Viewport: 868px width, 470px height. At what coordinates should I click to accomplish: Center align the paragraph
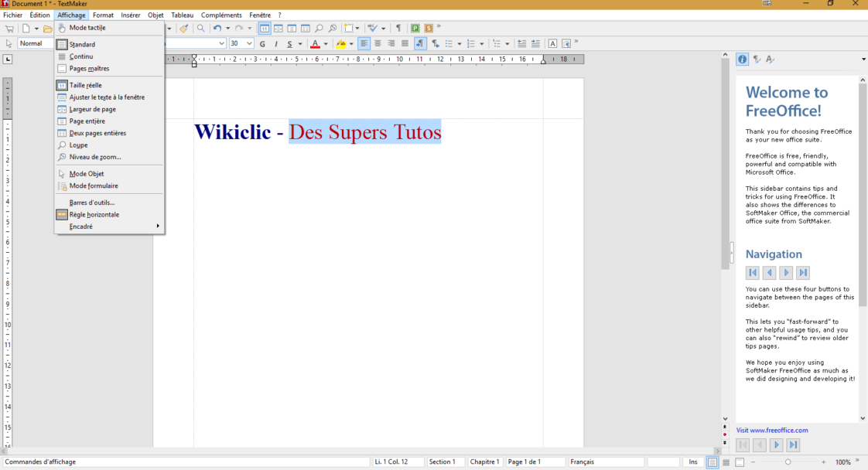378,44
